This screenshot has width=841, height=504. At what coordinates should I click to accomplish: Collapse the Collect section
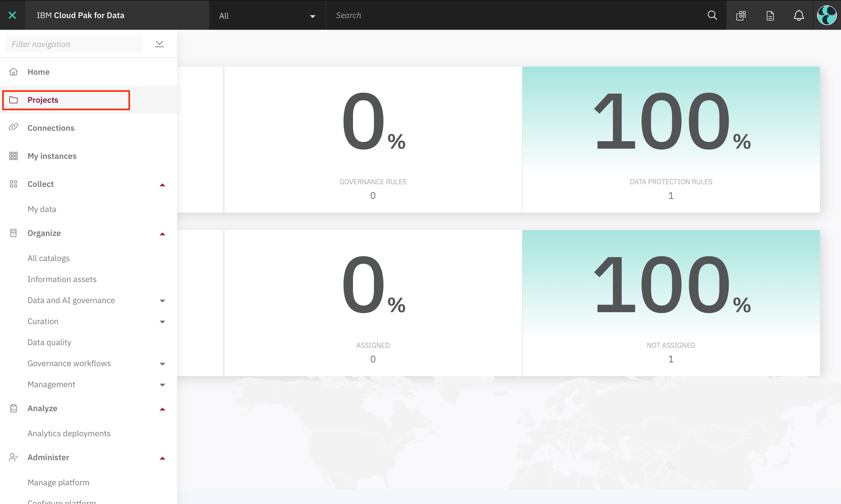point(162,185)
